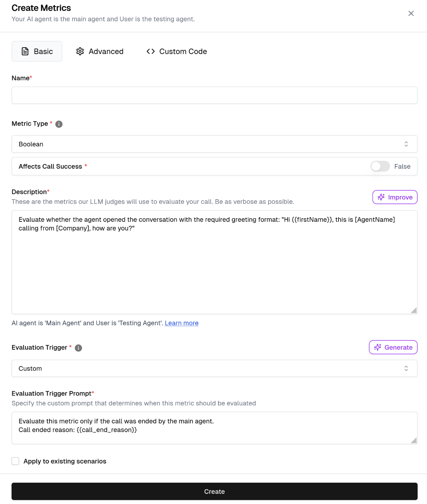Switch to the Advanced tab

pyautogui.click(x=100, y=51)
